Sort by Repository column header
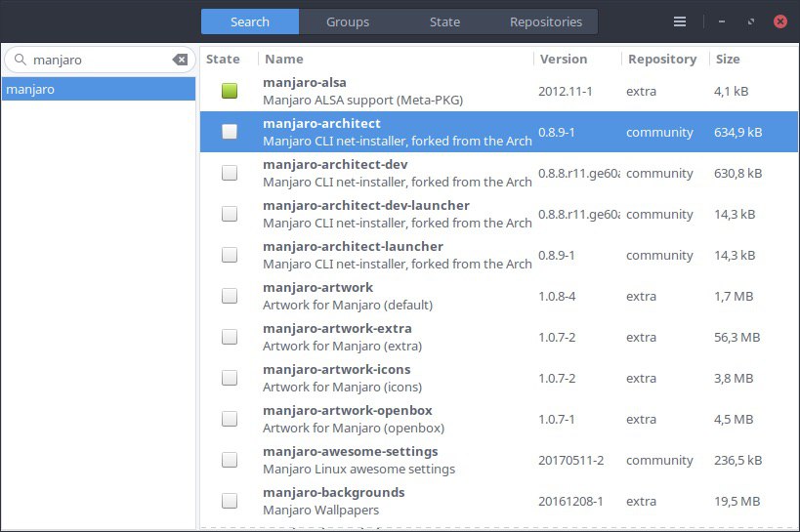 pyautogui.click(x=666, y=60)
